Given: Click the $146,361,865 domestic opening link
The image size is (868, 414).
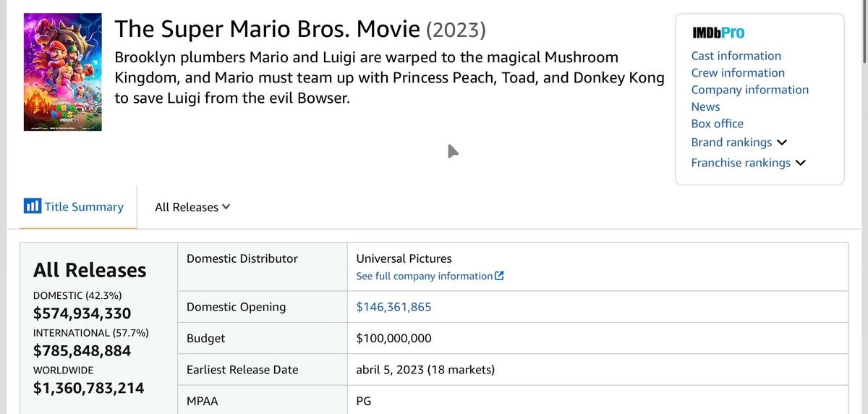Looking at the screenshot, I should pyautogui.click(x=393, y=307).
